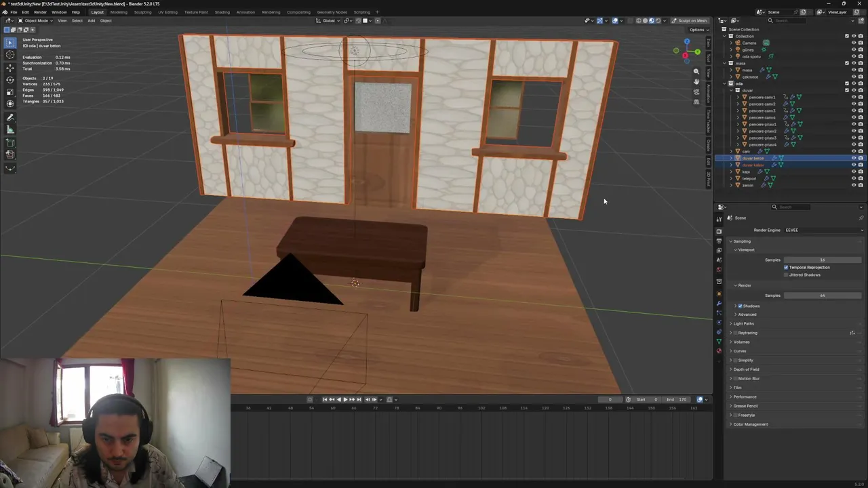This screenshot has width=868, height=488.
Task: Hide the Camera object in outliner
Action: coord(854,43)
